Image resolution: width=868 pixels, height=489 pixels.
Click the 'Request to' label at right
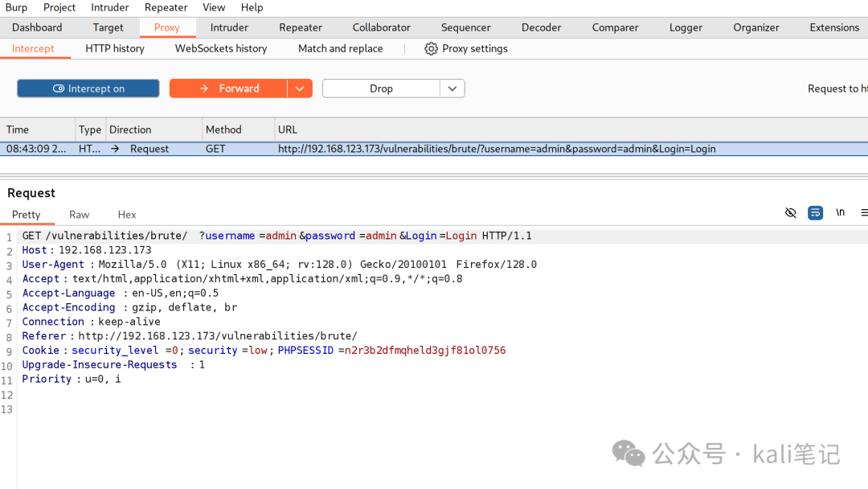click(837, 88)
